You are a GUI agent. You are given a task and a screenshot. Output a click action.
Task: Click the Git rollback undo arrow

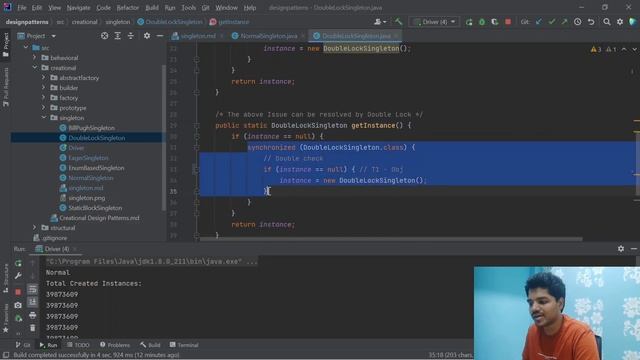coord(591,22)
